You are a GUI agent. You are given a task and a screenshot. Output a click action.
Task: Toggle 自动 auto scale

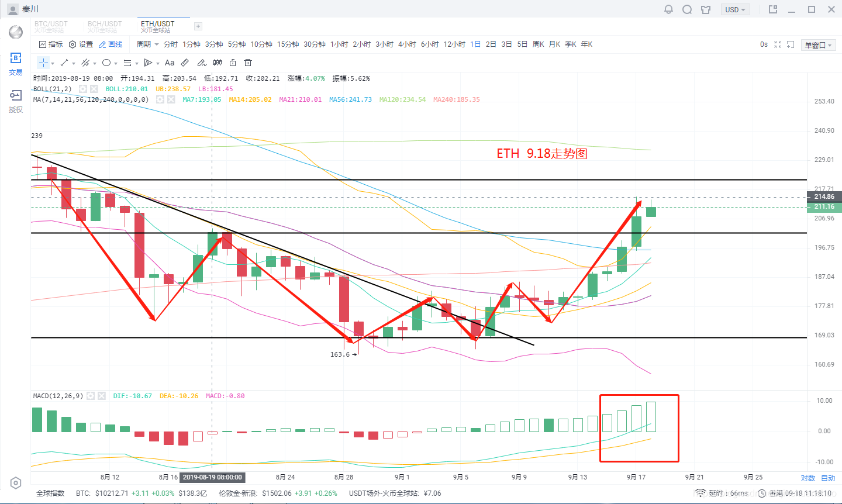click(x=828, y=478)
